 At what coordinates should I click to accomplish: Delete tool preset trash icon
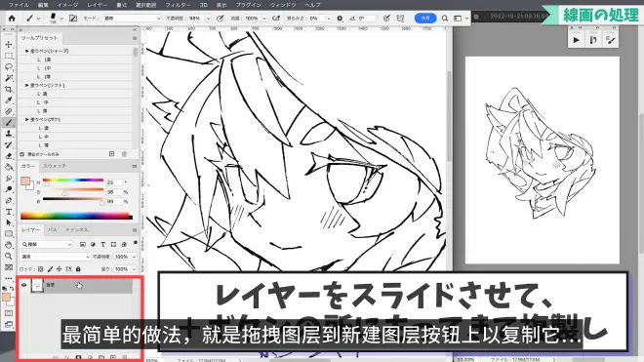(x=125, y=154)
